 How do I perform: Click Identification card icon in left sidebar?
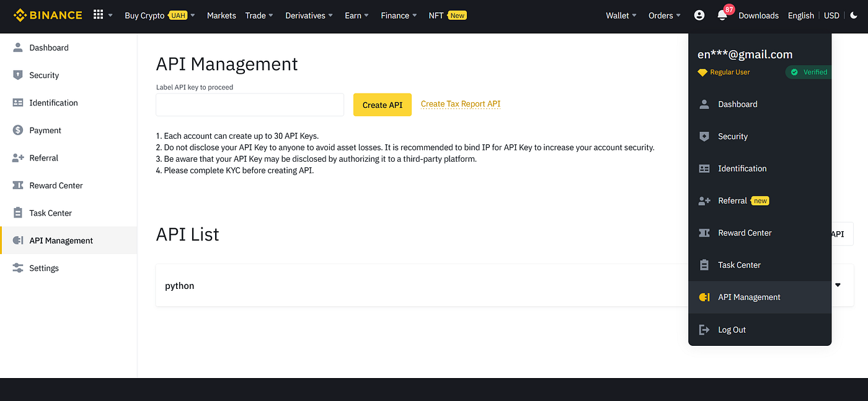tap(18, 103)
